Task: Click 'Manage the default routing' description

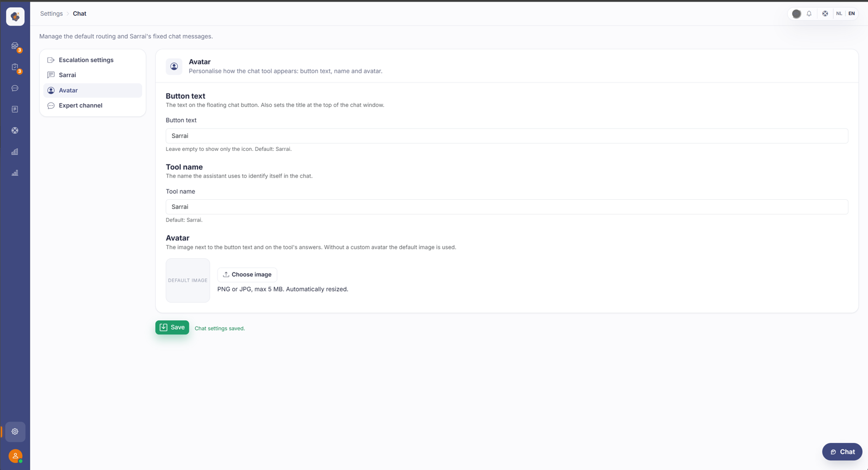Action: click(126, 36)
